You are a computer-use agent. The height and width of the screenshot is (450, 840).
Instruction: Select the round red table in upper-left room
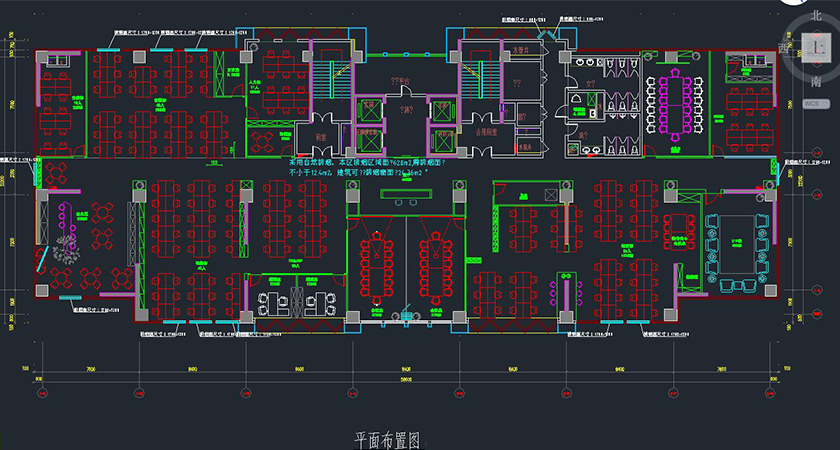click(x=262, y=136)
